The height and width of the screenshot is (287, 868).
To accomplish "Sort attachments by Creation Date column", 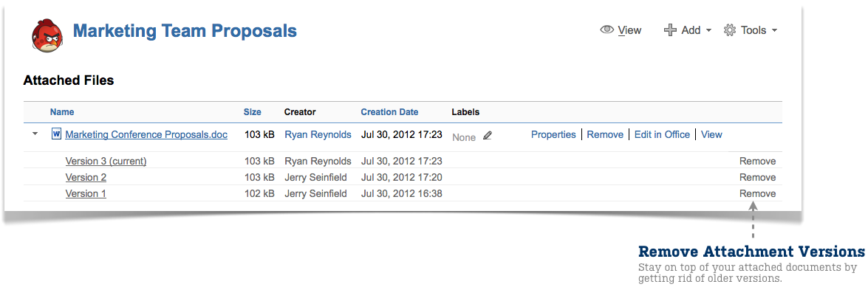I will point(390,111).
